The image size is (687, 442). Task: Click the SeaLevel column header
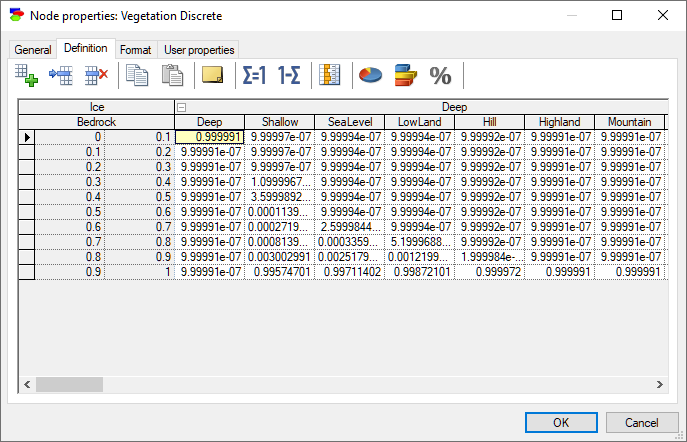(x=350, y=122)
